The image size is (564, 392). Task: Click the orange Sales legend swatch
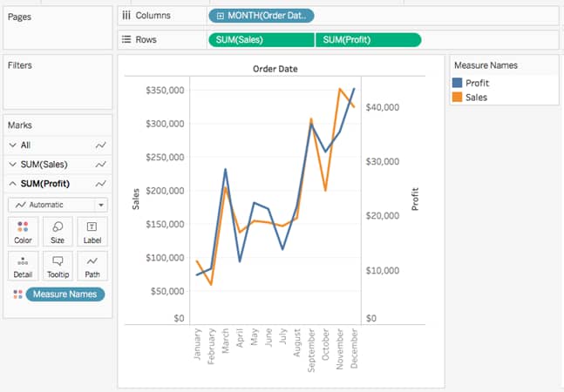[457, 98]
